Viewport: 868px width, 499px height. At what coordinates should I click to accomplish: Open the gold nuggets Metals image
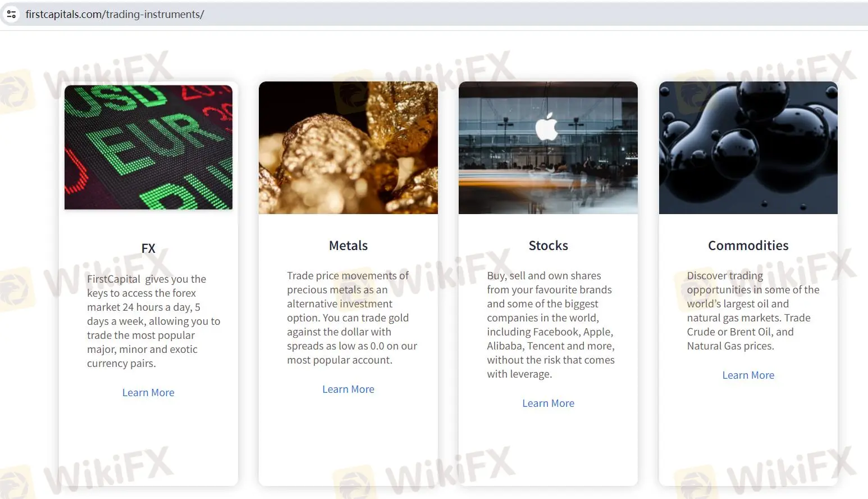tap(348, 148)
